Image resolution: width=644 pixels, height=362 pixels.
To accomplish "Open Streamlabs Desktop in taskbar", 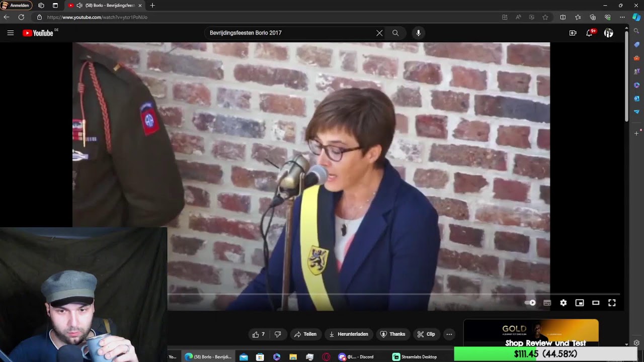I will (x=416, y=357).
